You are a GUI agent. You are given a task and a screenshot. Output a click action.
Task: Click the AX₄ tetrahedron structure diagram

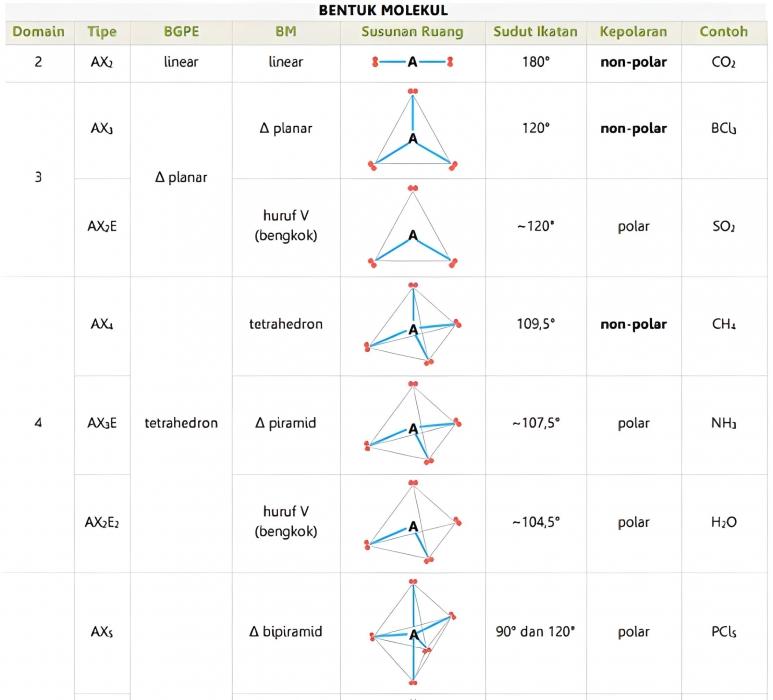(x=412, y=324)
